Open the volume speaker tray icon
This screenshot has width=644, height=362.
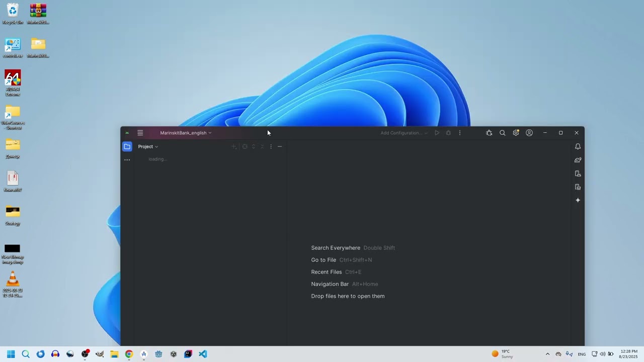pyautogui.click(x=603, y=354)
